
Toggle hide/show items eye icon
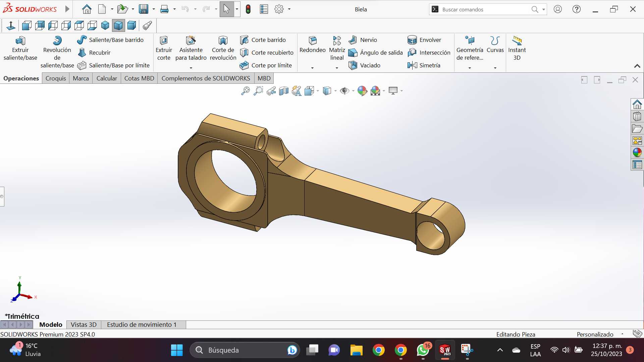[x=344, y=91]
